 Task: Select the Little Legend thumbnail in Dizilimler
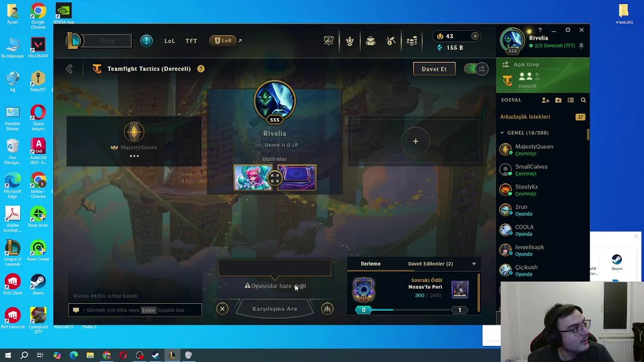253,177
